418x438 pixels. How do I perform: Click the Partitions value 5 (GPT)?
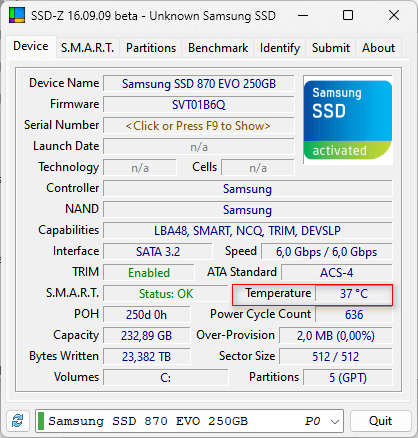tap(348, 378)
